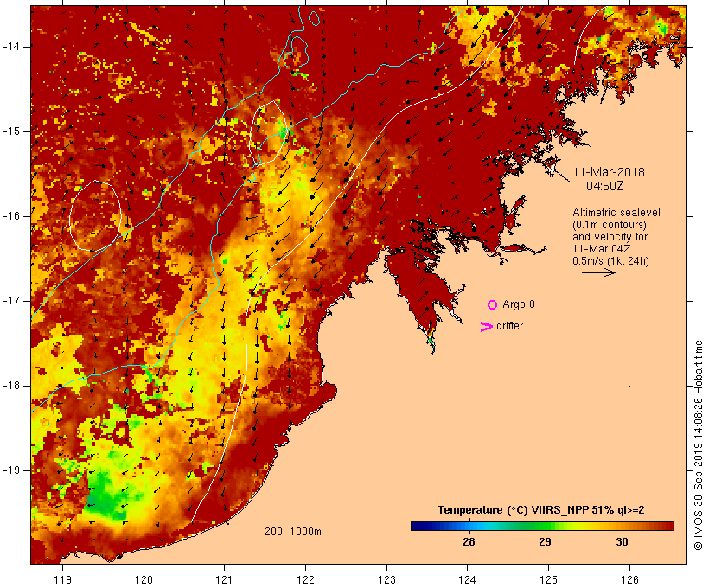709x588 pixels.
Task: Click the IMOS copyright timestamp text
Action: click(698, 445)
